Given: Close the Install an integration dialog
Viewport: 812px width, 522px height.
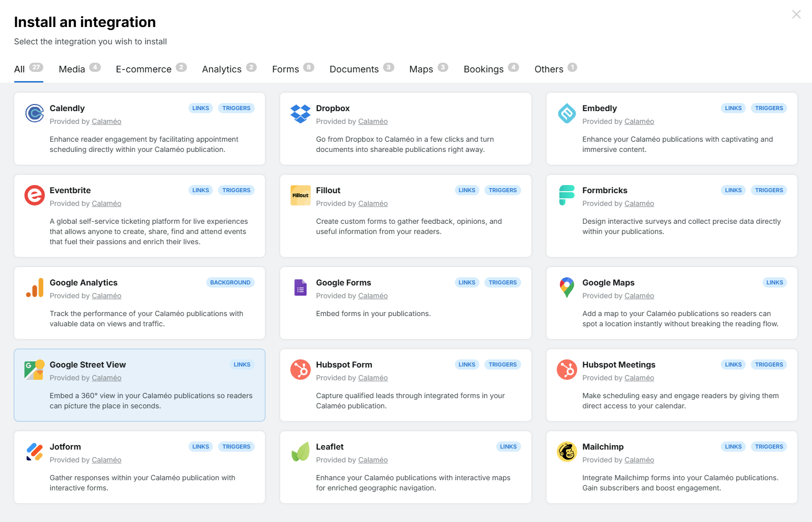Looking at the screenshot, I should pyautogui.click(x=796, y=14).
